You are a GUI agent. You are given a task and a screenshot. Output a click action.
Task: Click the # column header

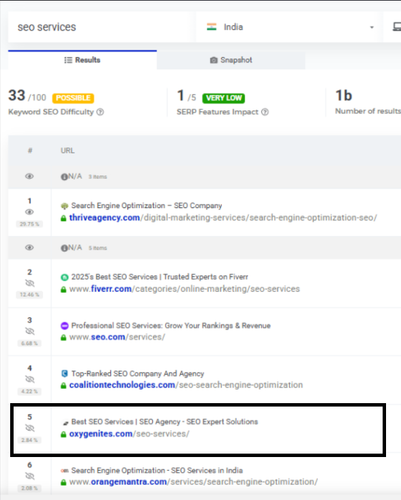click(x=30, y=151)
